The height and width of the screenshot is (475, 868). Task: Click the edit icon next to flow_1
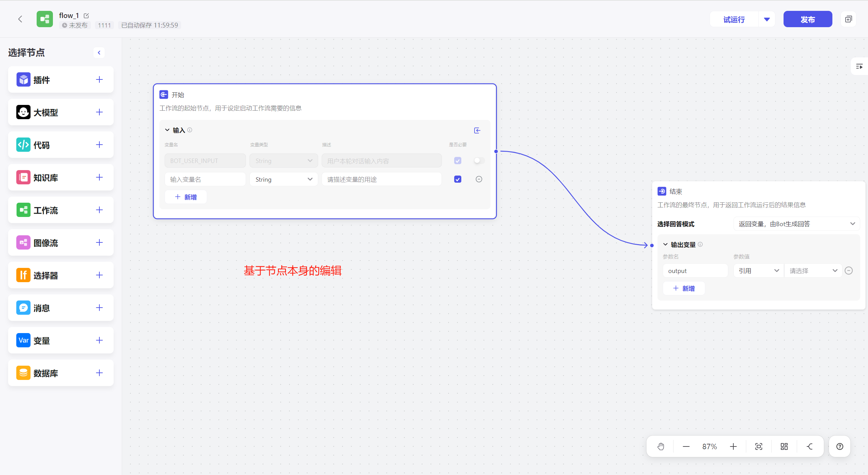[86, 16]
